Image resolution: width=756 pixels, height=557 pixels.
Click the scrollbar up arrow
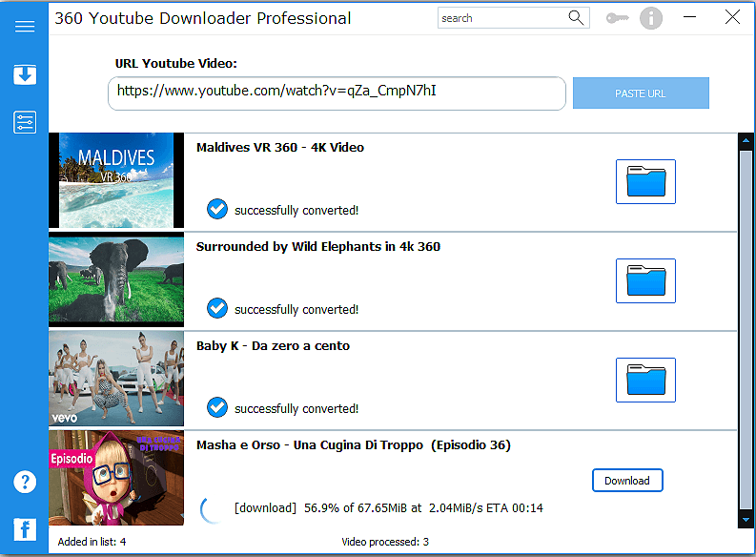point(746,141)
